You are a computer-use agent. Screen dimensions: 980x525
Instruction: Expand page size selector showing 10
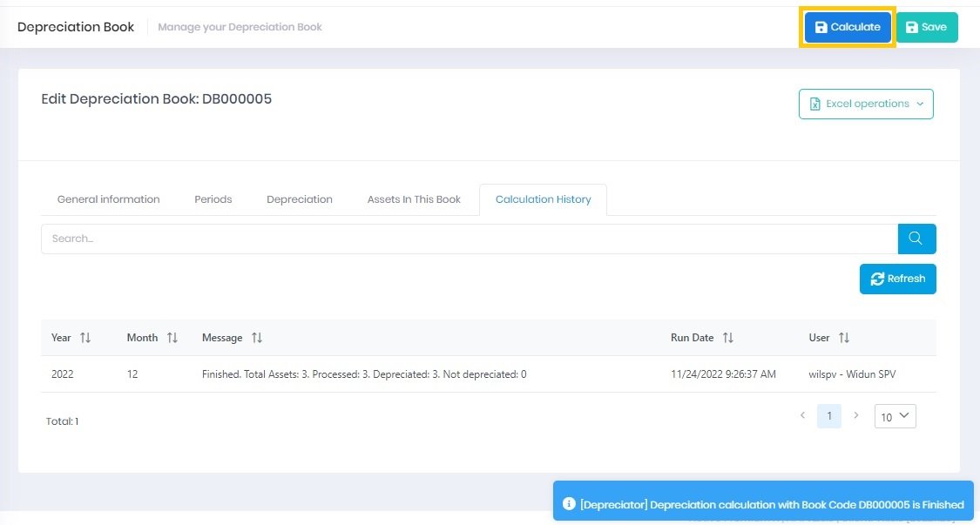click(x=895, y=417)
